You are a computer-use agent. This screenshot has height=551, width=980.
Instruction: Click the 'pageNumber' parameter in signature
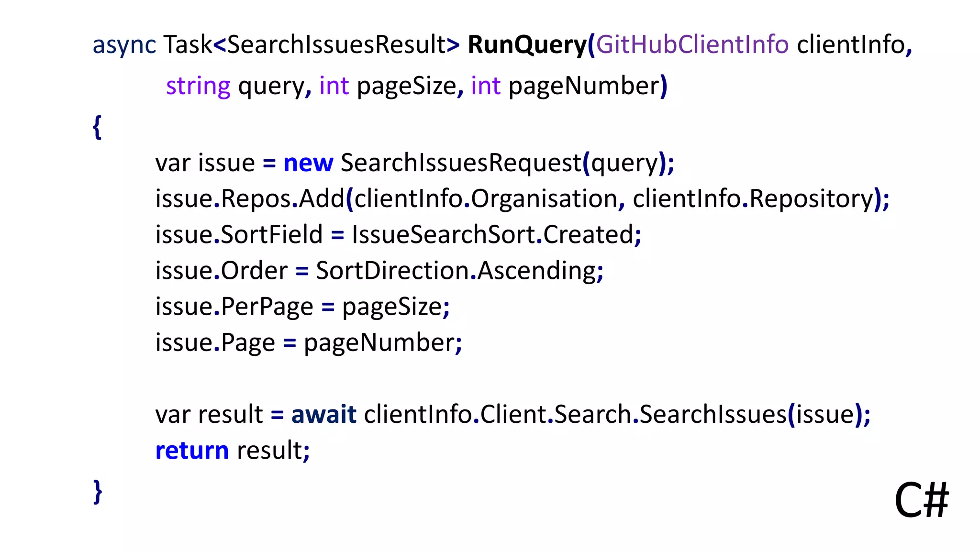click(x=584, y=87)
